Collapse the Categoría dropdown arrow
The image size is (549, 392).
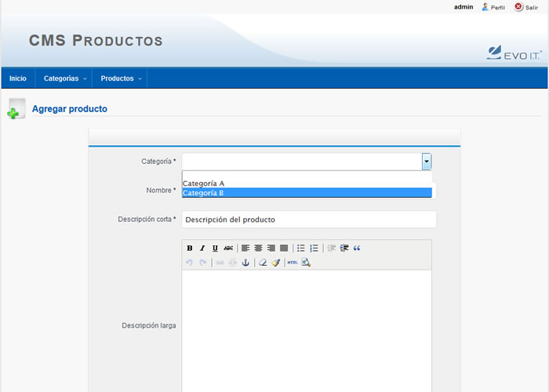(x=427, y=162)
